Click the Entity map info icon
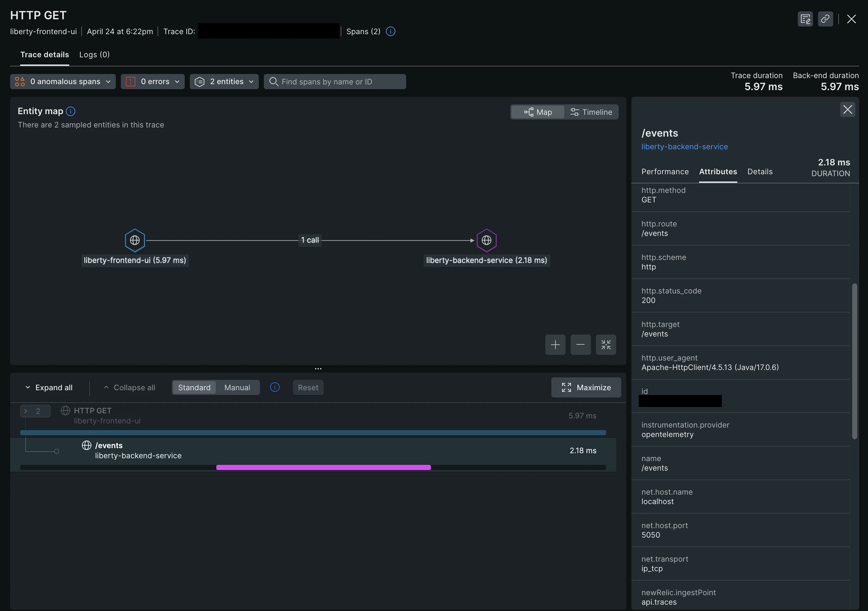 coord(71,111)
